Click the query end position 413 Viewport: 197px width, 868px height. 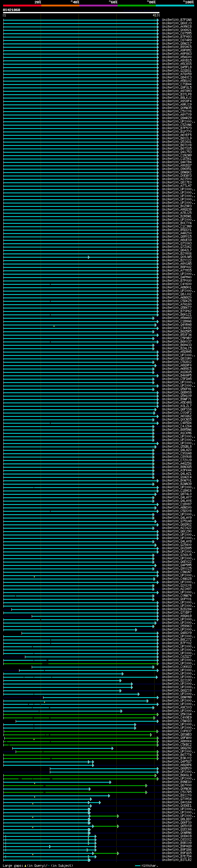pos(155,15)
